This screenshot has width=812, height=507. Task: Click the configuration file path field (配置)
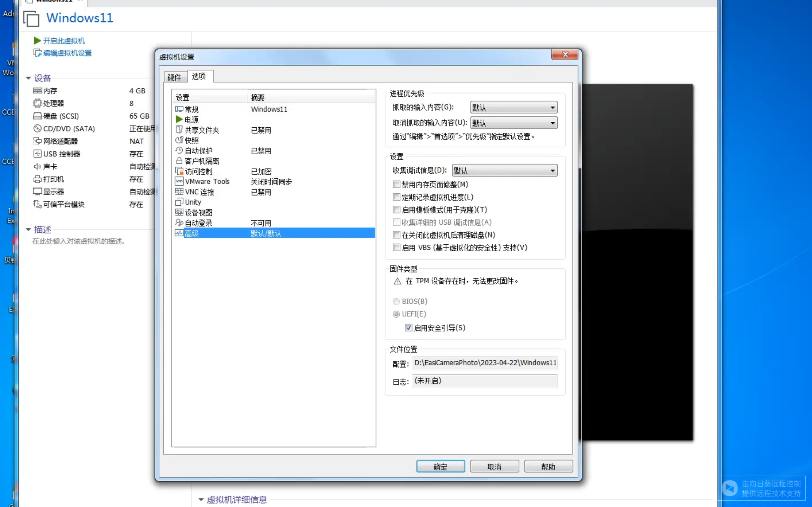tap(485, 363)
